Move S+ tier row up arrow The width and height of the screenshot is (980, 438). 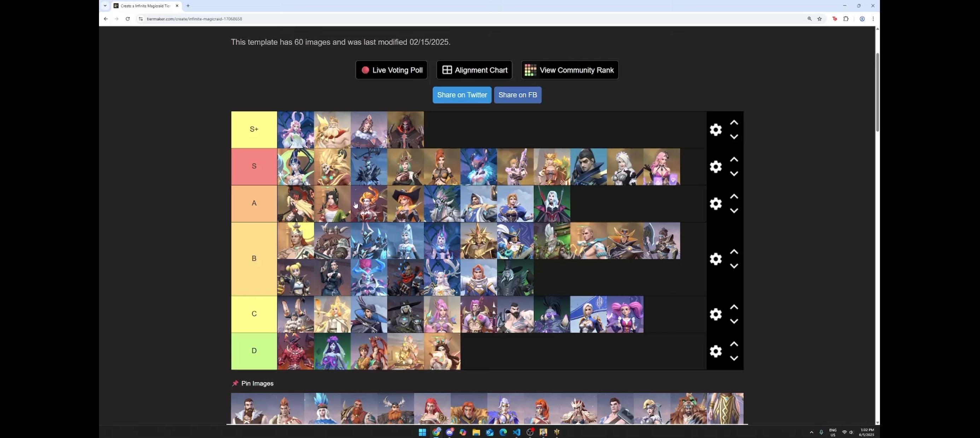point(734,123)
